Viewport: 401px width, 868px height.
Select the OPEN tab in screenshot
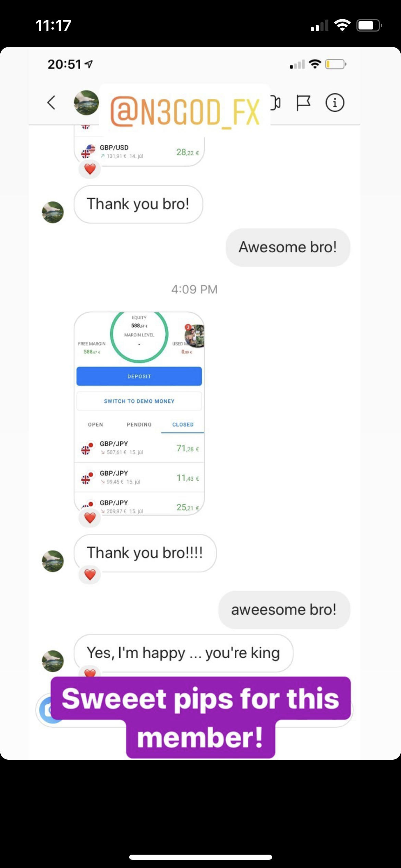point(95,424)
